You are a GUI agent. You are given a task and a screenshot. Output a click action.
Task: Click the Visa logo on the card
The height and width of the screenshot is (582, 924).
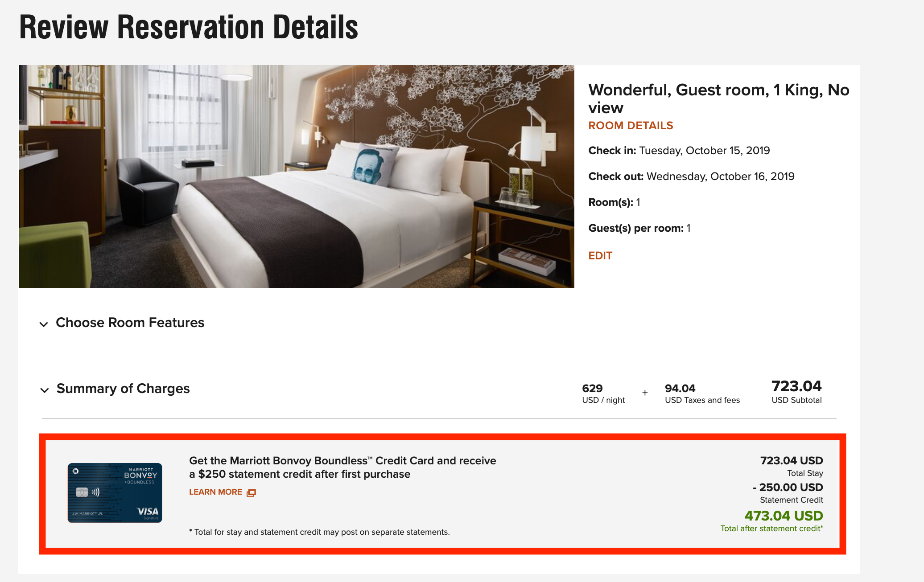(x=148, y=512)
